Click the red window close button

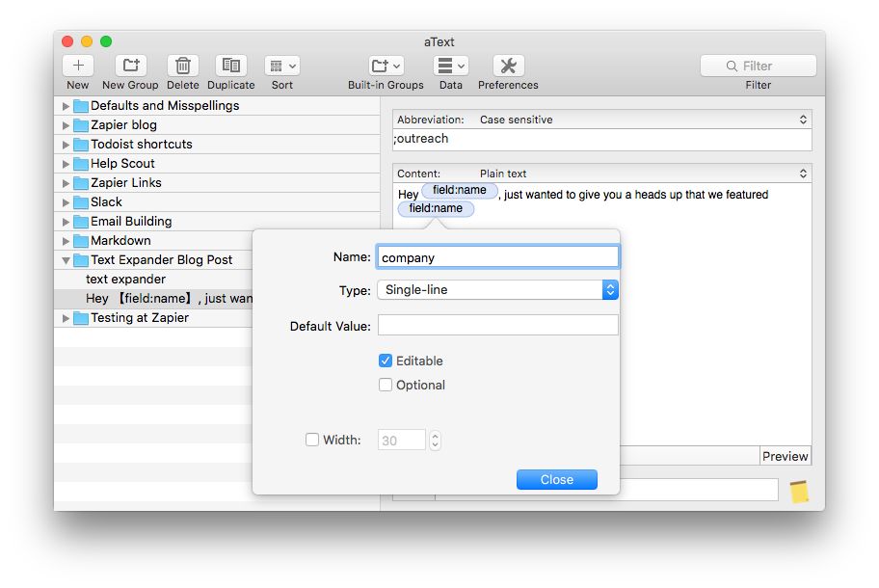(x=67, y=41)
